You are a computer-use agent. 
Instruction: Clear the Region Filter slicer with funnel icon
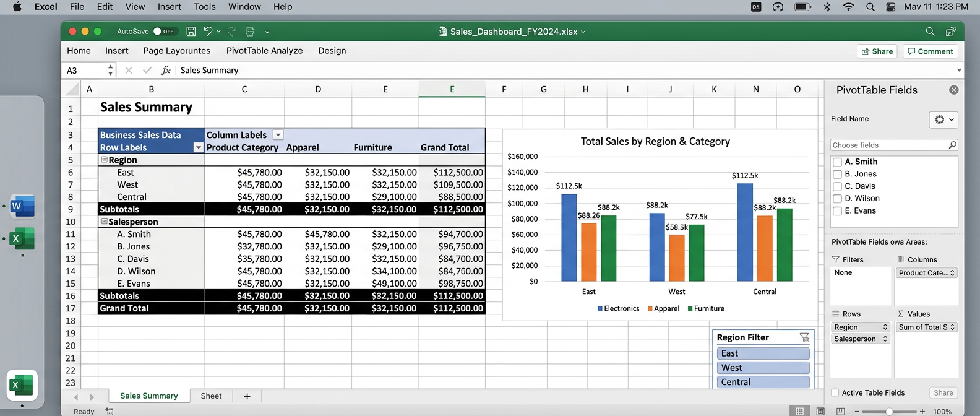pos(804,337)
